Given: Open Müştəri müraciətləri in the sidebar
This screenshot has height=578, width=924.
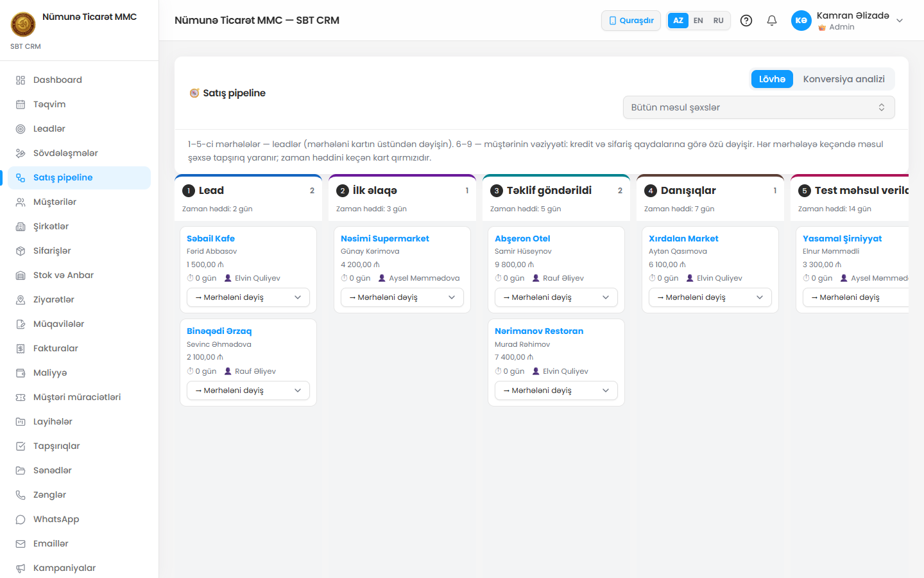Looking at the screenshot, I should (x=80, y=398).
